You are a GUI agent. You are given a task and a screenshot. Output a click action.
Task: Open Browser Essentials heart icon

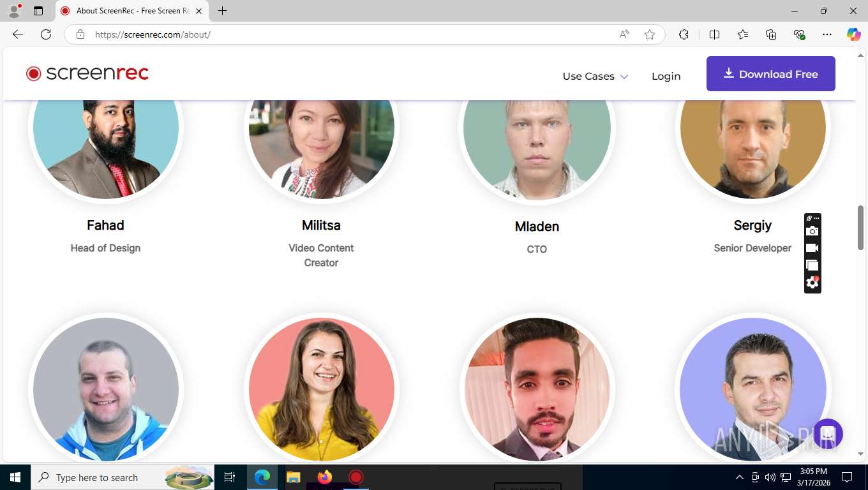coord(799,34)
